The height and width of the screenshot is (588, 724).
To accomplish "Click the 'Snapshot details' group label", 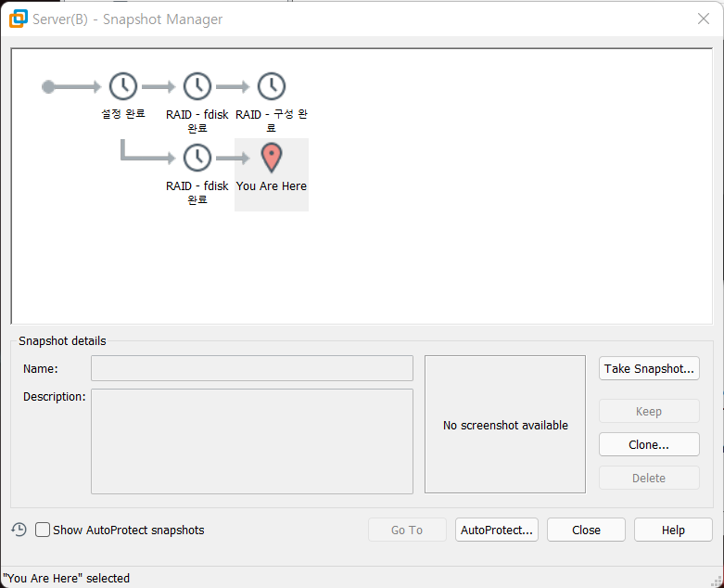I will click(62, 341).
